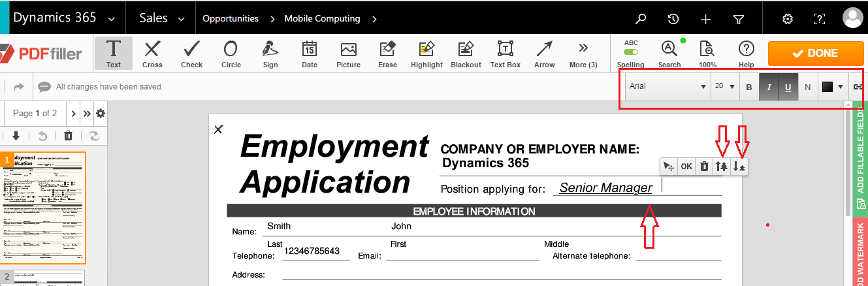Select the Blackout tool
The image size is (868, 286).
coord(466,53)
